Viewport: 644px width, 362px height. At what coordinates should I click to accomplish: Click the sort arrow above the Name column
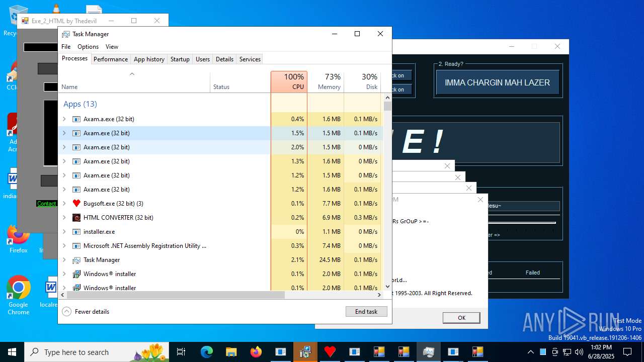tap(132, 74)
